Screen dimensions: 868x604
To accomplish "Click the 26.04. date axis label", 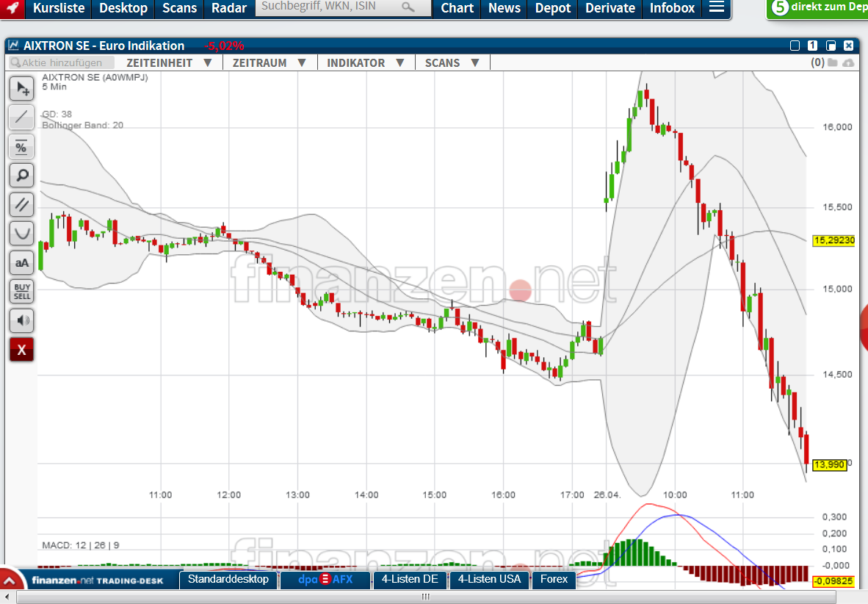I will click(607, 495).
